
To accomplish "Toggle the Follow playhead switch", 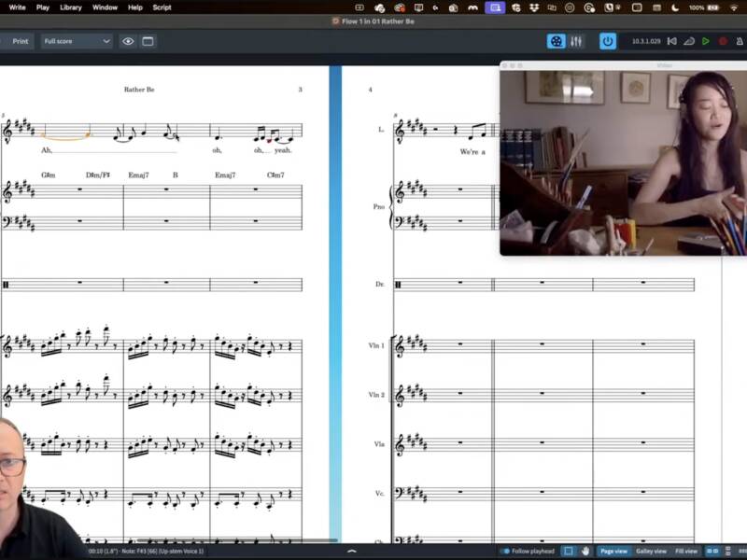I will (505, 552).
